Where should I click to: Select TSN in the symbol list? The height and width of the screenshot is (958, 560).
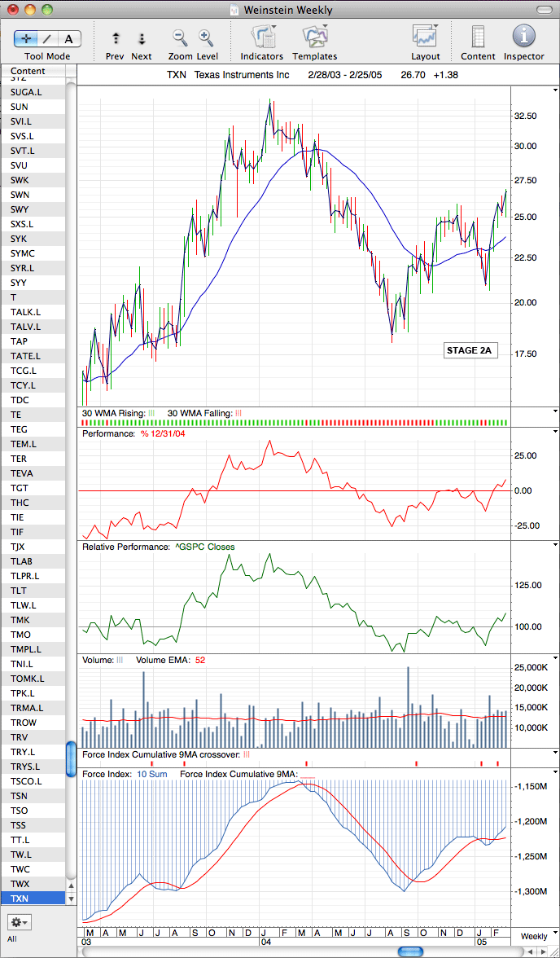coord(33,795)
